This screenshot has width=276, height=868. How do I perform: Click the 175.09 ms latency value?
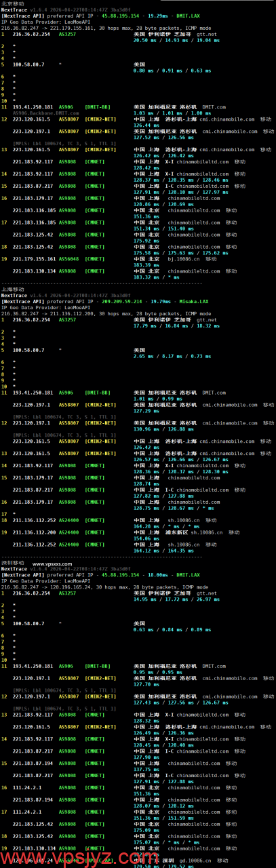coord(145,829)
